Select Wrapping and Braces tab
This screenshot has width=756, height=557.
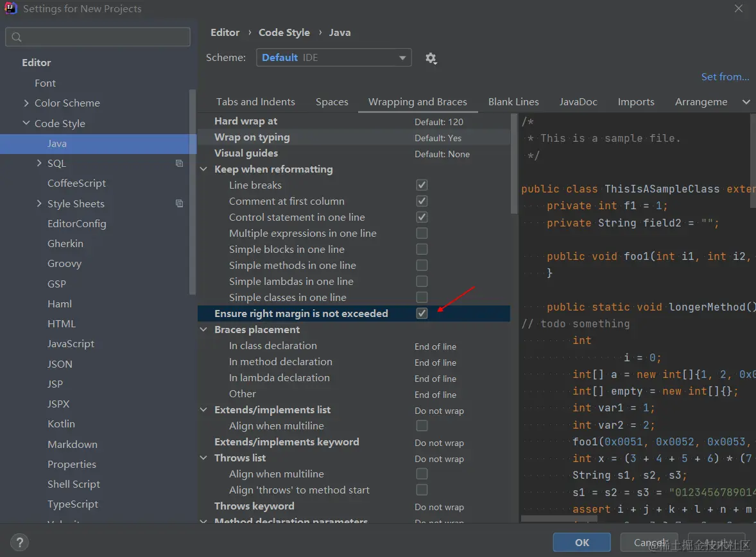tap(418, 102)
